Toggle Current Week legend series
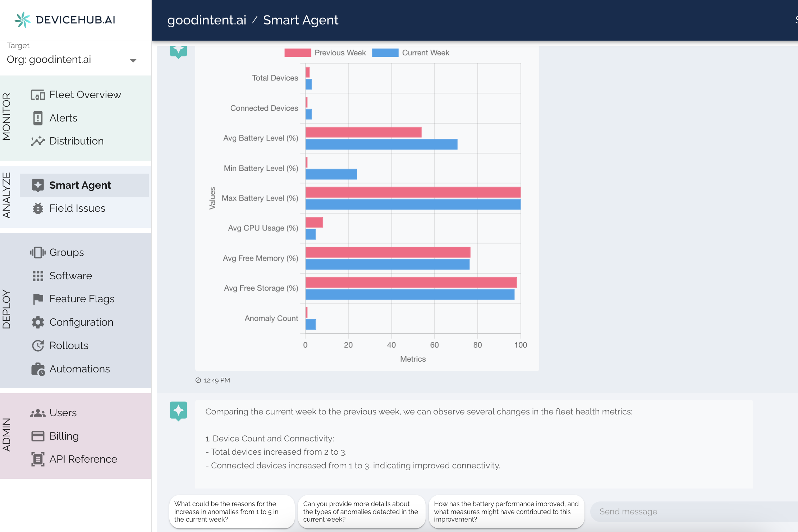The image size is (798, 532). coord(411,53)
